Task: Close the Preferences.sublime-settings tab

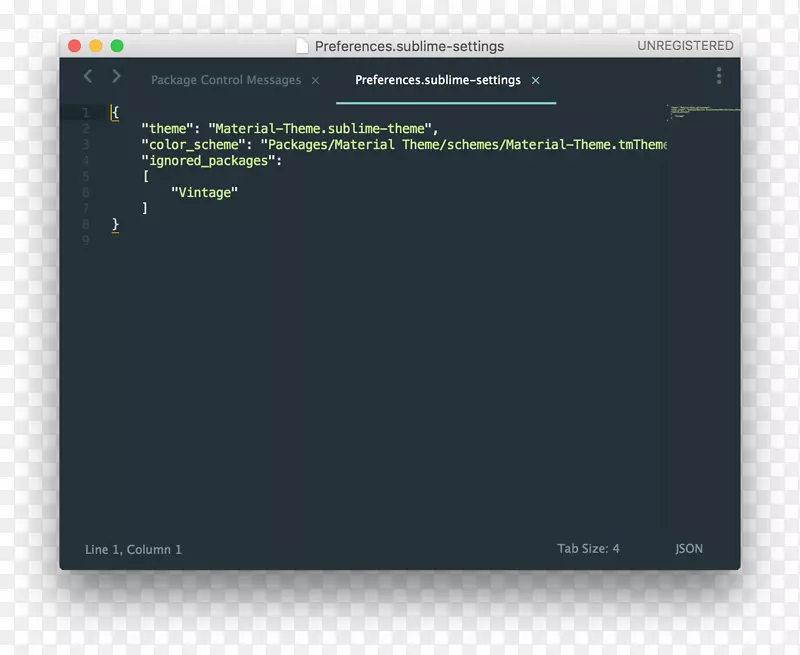Action: coord(535,80)
